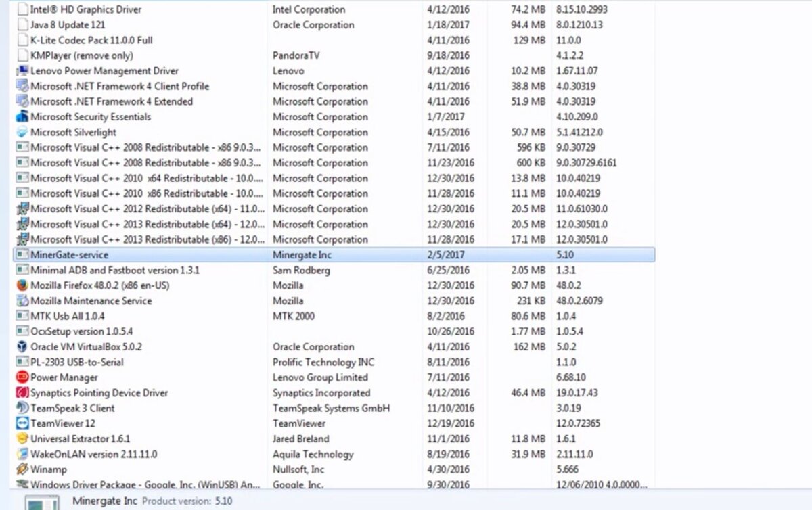Click install date 2/5/2017
Viewport: 812px width, 510px height.
[x=446, y=255]
